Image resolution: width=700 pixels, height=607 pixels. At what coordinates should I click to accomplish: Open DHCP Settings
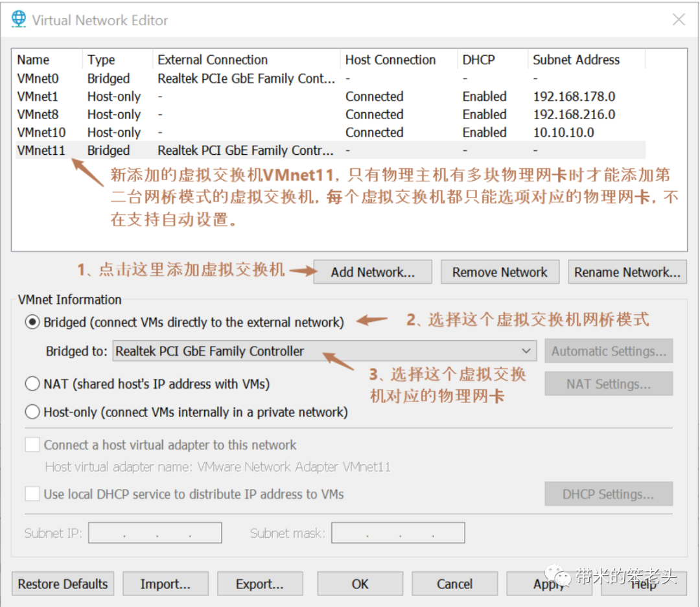coord(609,494)
